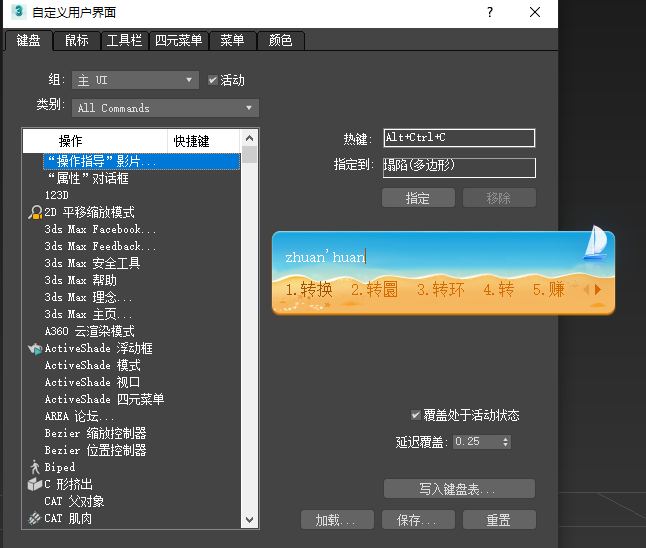Expand the 类别 All Commands dropdown
The width and height of the screenshot is (646, 548).
pos(165,108)
